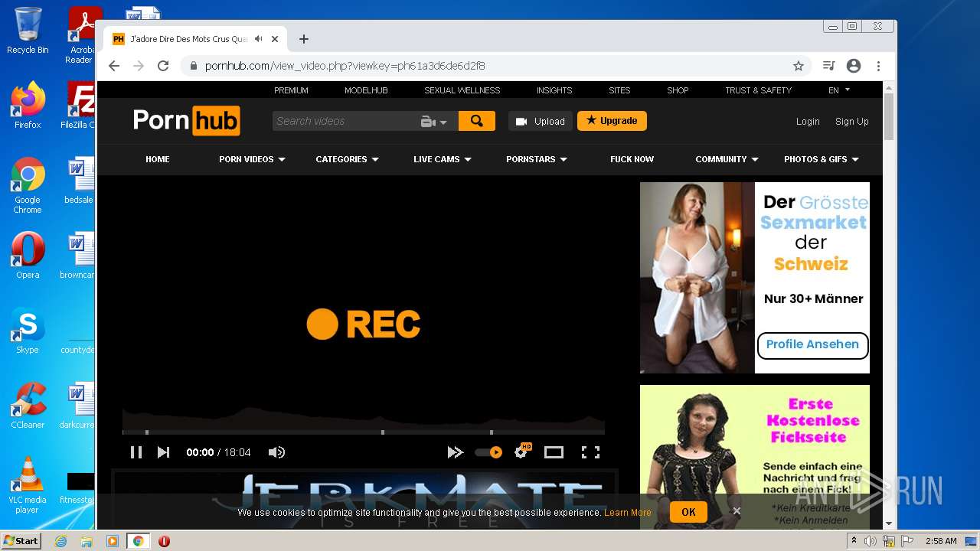The height and width of the screenshot is (551, 980).
Task: Toggle the autoplay switch in player
Action: pyautogui.click(x=488, y=452)
